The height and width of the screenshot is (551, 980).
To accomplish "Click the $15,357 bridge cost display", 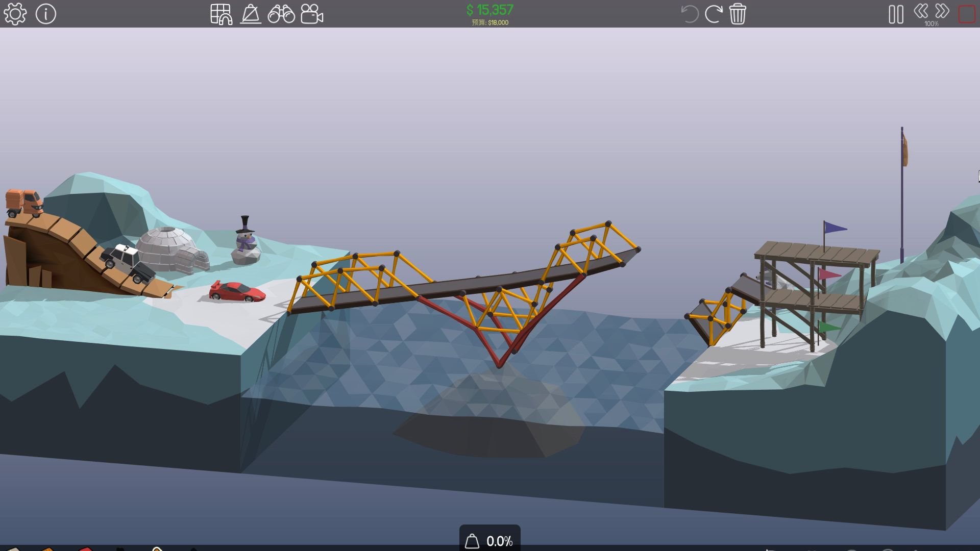I will [x=489, y=10].
